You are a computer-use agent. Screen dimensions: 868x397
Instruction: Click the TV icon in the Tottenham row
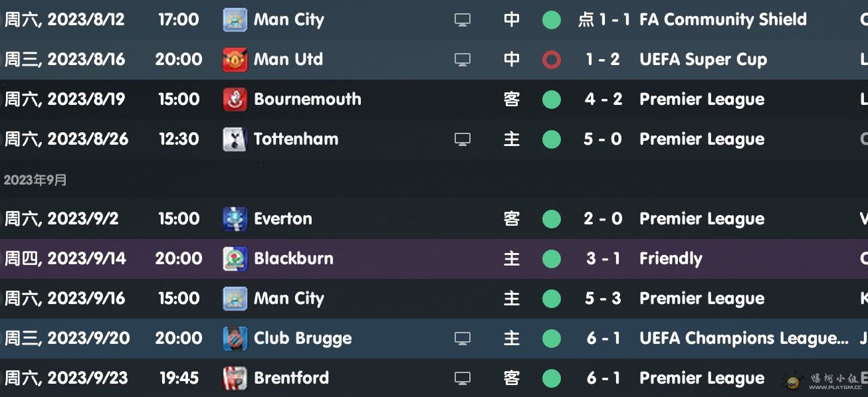pyautogui.click(x=462, y=139)
